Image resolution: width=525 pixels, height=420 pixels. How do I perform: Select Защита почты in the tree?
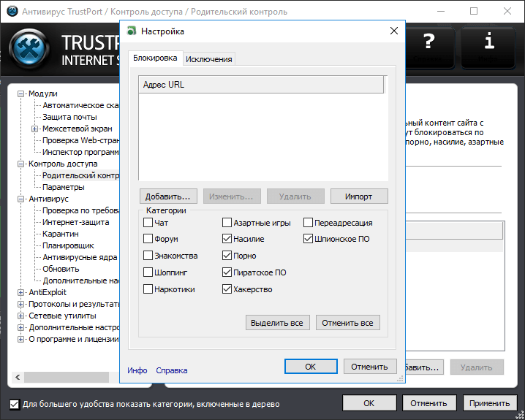69,117
